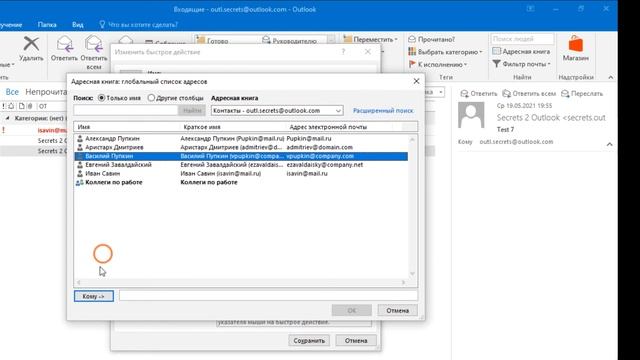This screenshot has width=640, height=360.
Task: Click email address ezavaldaisky@company.net
Action: coord(324,164)
